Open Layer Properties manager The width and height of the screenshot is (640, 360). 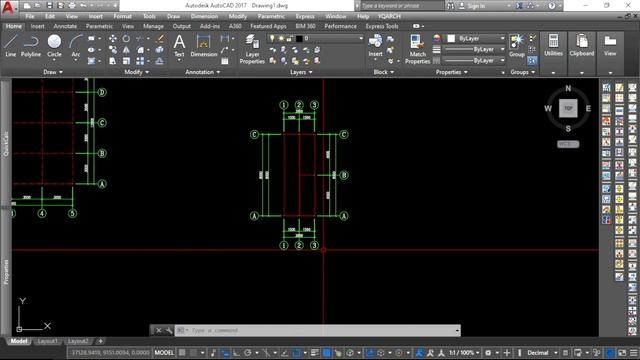coord(252,49)
